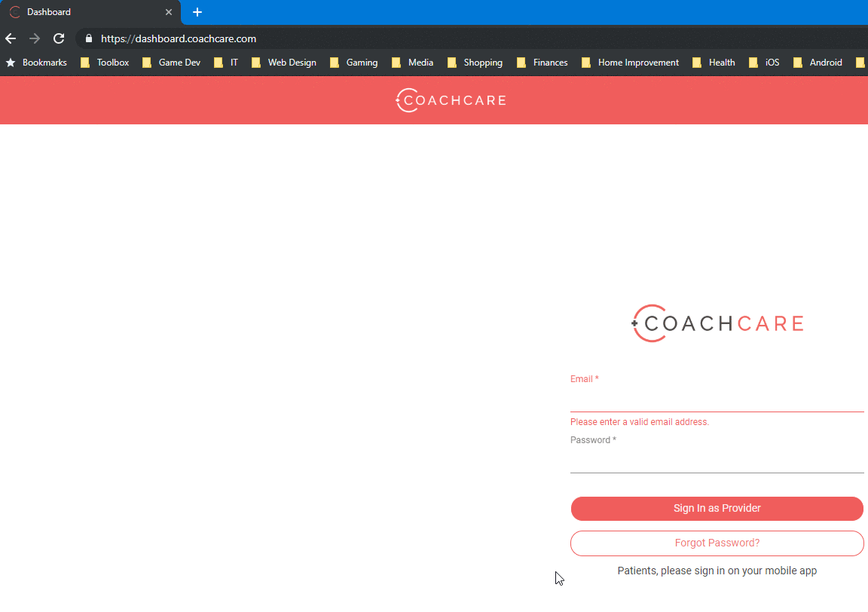Click the address bar URL
Image resolution: width=868 pixels, height=612 pixels.
point(179,38)
